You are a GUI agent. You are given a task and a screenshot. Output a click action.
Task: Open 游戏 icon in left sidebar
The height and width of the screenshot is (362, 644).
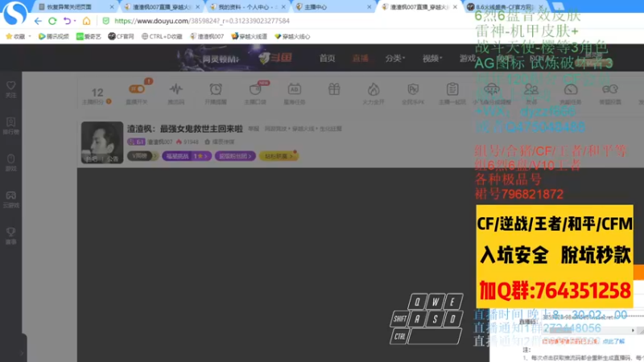pos(11,162)
